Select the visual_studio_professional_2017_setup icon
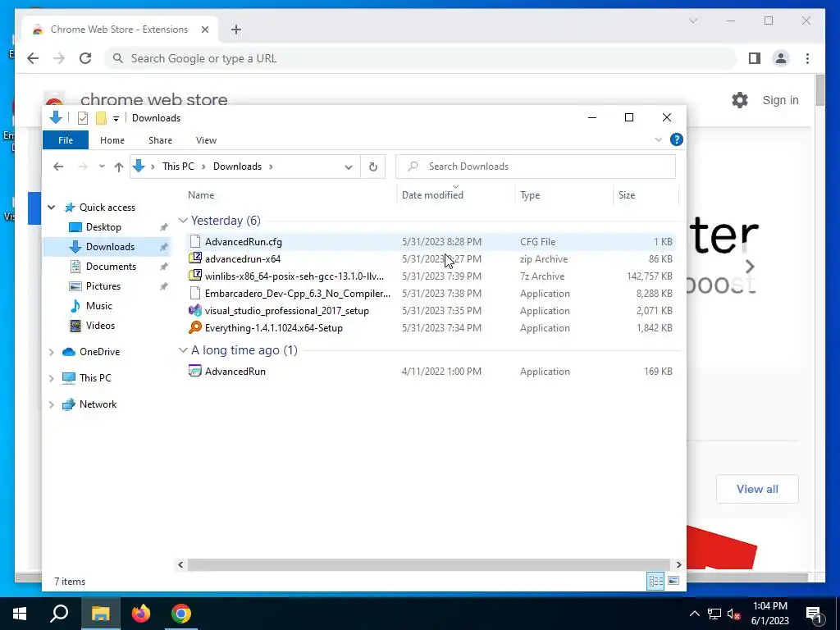This screenshot has height=630, width=840. (x=195, y=311)
